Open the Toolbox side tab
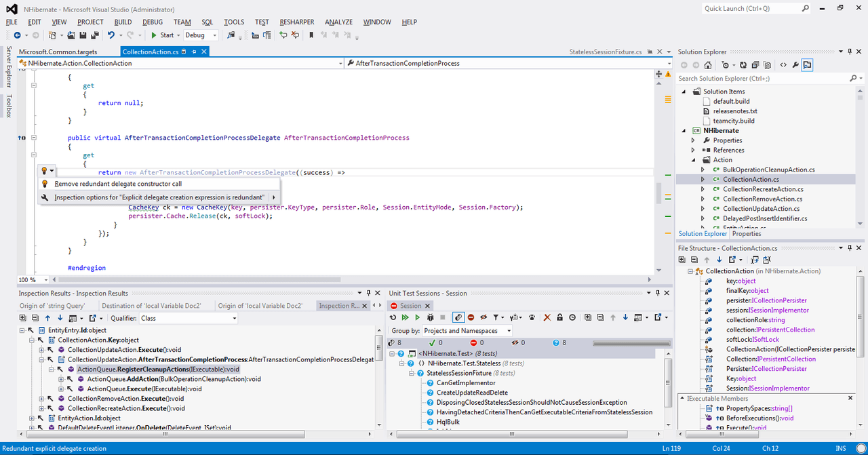 [9, 106]
